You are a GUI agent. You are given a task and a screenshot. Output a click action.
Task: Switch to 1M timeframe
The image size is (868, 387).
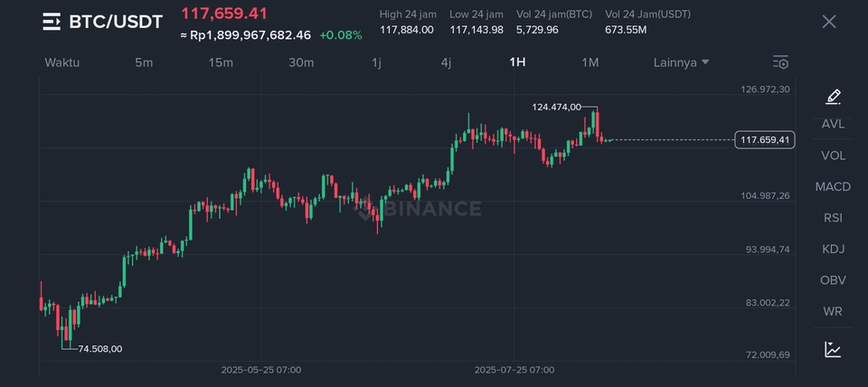click(x=590, y=62)
